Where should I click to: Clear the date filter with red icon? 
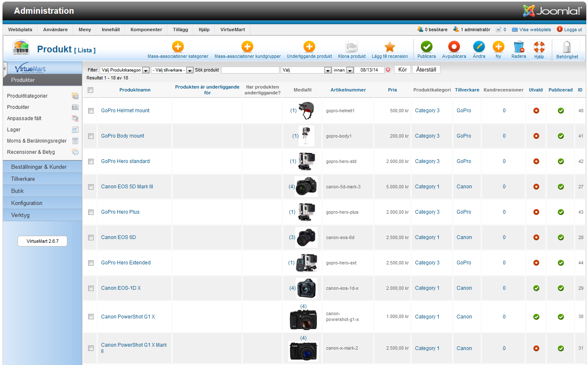click(388, 70)
